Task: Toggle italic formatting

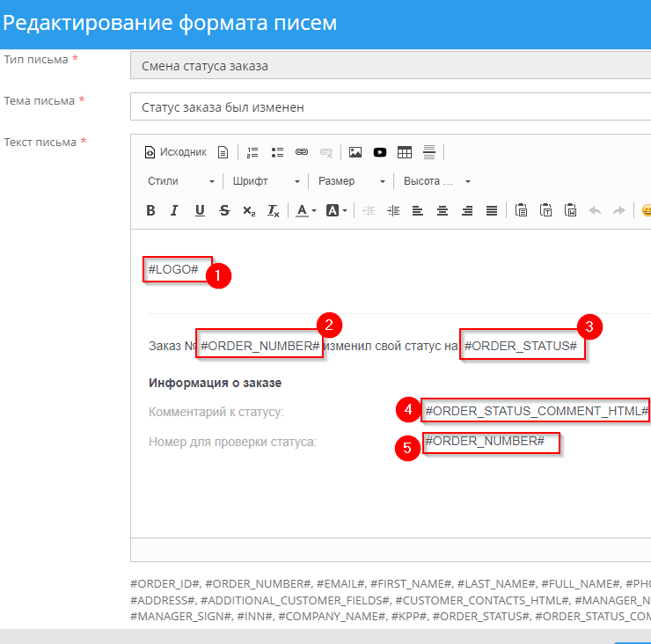Action: point(174,210)
